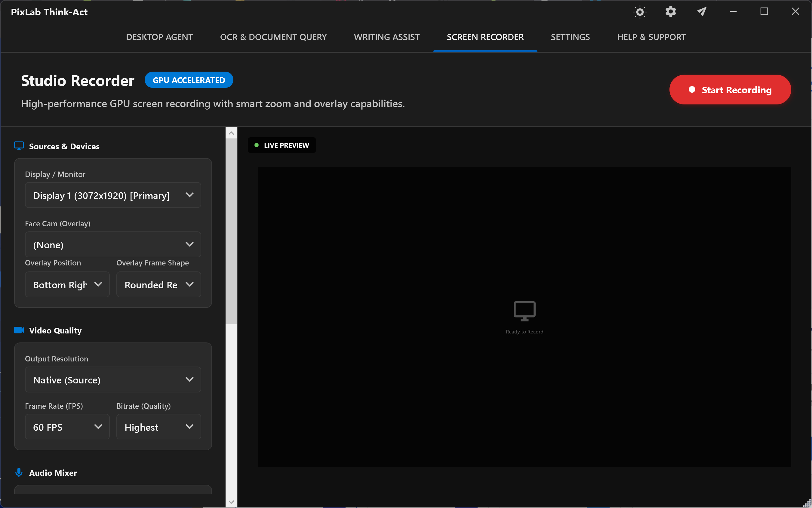Open the Output Resolution dropdown
This screenshot has width=812, height=508.
click(x=113, y=380)
